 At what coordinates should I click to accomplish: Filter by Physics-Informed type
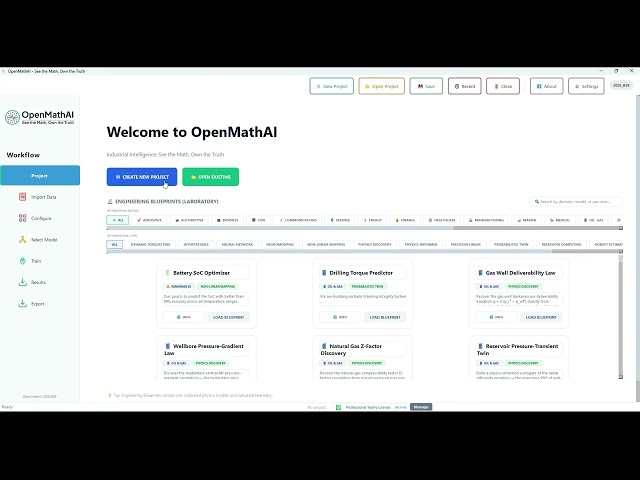click(421, 244)
